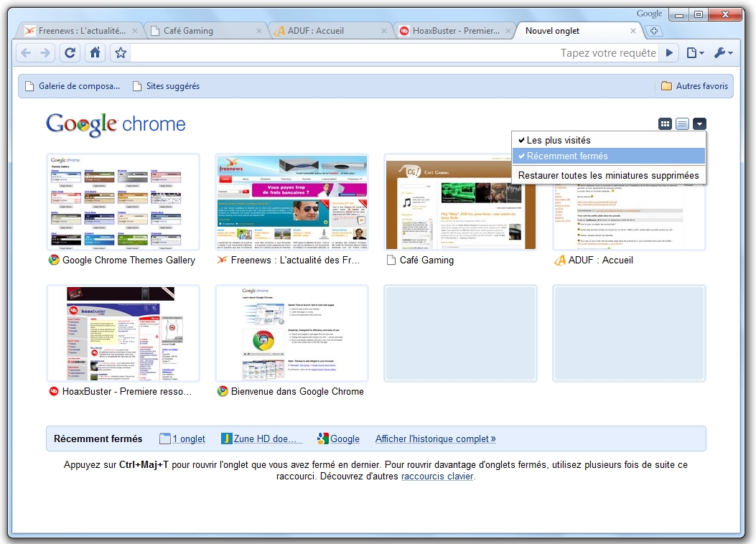
Task: Click the 'Google Chrome Themes Gallery' title link
Action: [129, 261]
